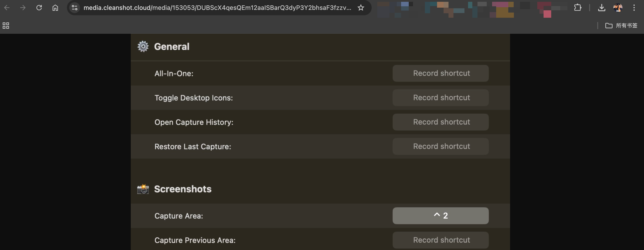Go to the browser home page
Viewport: 644px width, 250px height.
click(x=55, y=8)
